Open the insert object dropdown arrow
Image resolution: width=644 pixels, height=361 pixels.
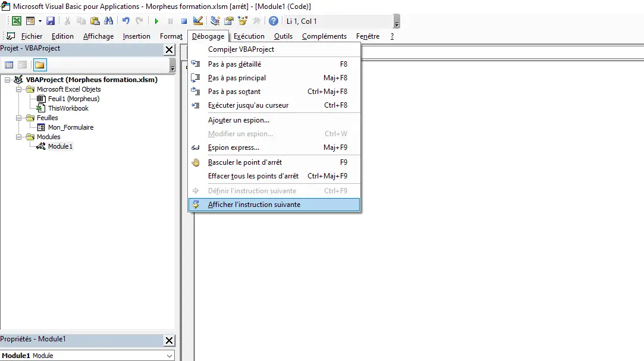(x=40, y=21)
